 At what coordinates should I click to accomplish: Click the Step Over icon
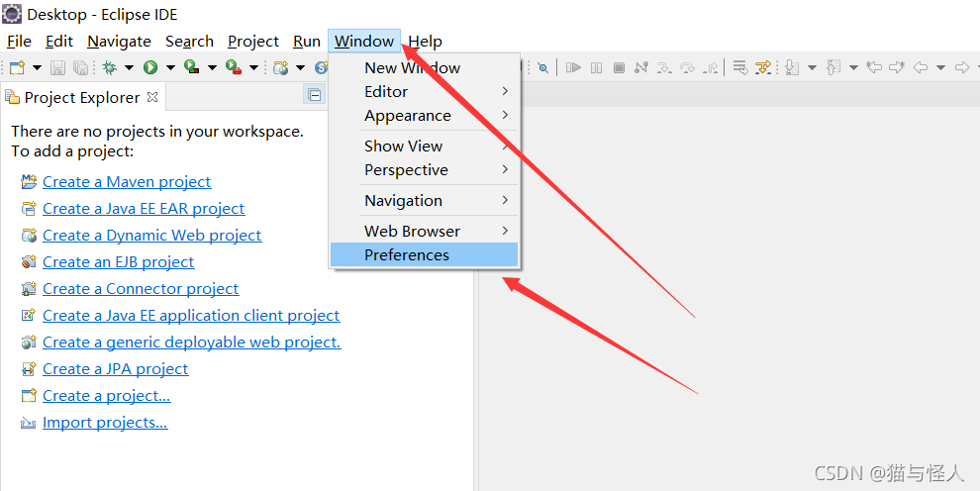click(687, 67)
